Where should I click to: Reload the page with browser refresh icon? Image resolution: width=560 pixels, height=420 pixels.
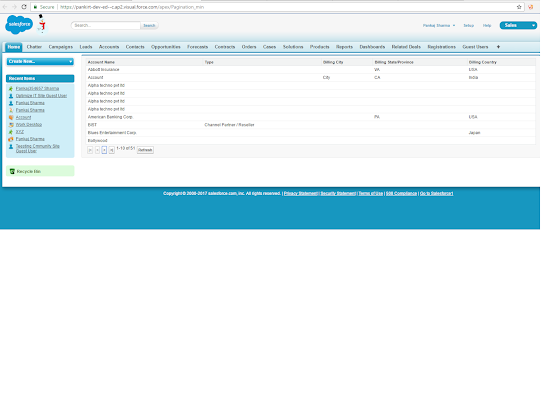point(24,7)
